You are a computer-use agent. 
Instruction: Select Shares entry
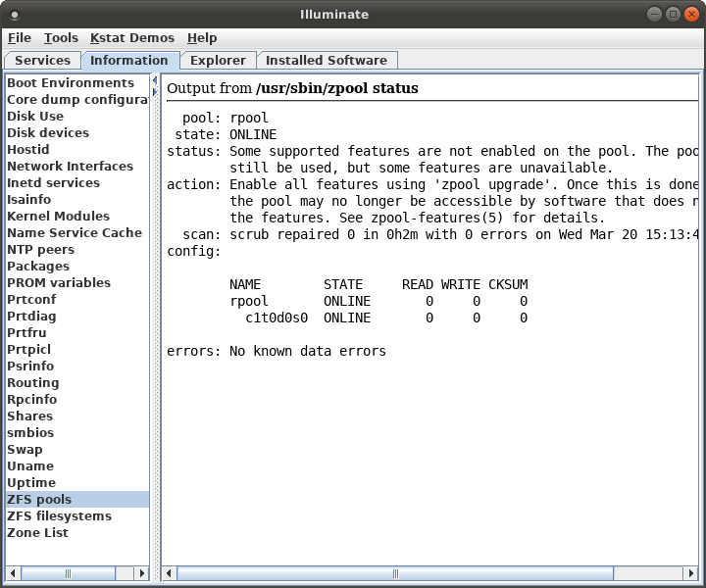77,416
